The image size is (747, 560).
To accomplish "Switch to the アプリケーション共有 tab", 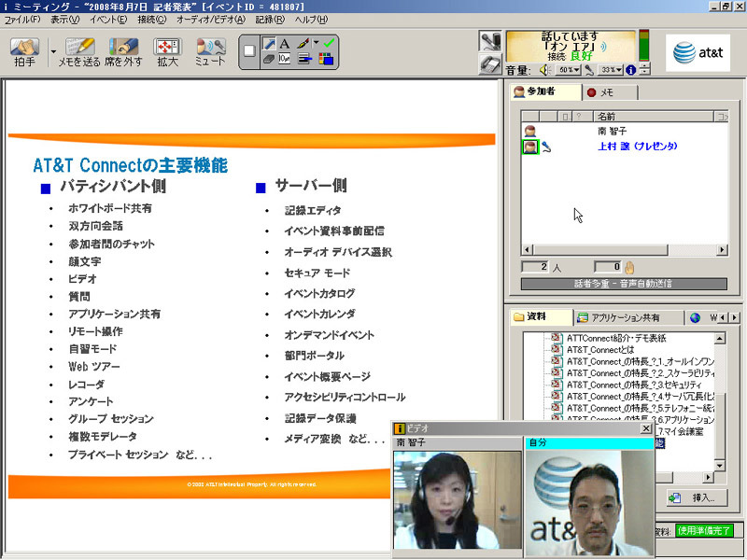I will (628, 317).
